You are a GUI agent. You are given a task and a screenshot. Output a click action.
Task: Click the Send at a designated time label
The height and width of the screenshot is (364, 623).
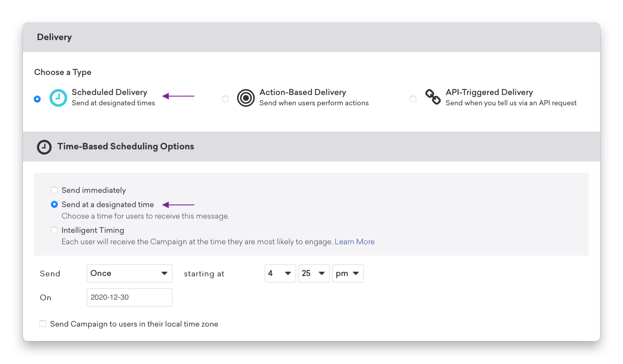108,205
